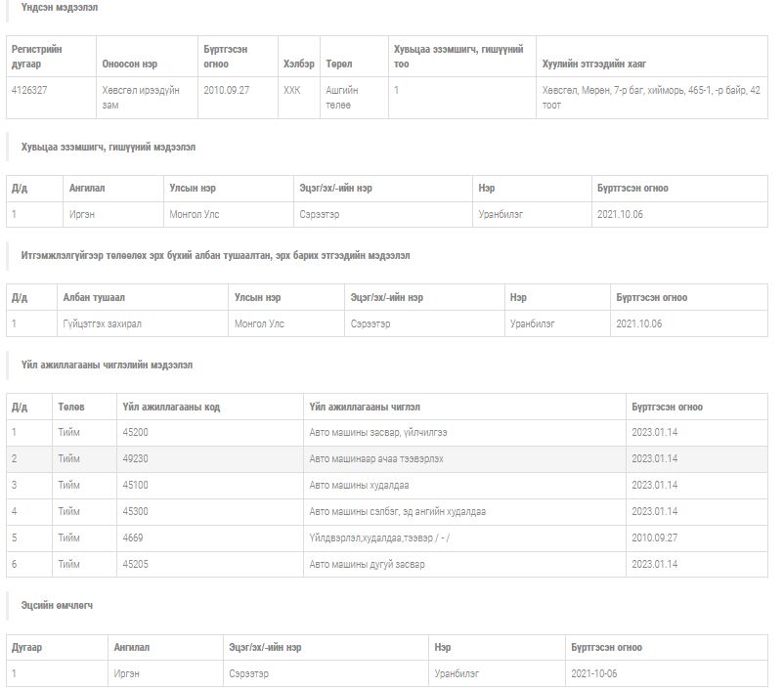Click the Төлөв column header
The width and height of the screenshot is (784, 688).
[70, 407]
